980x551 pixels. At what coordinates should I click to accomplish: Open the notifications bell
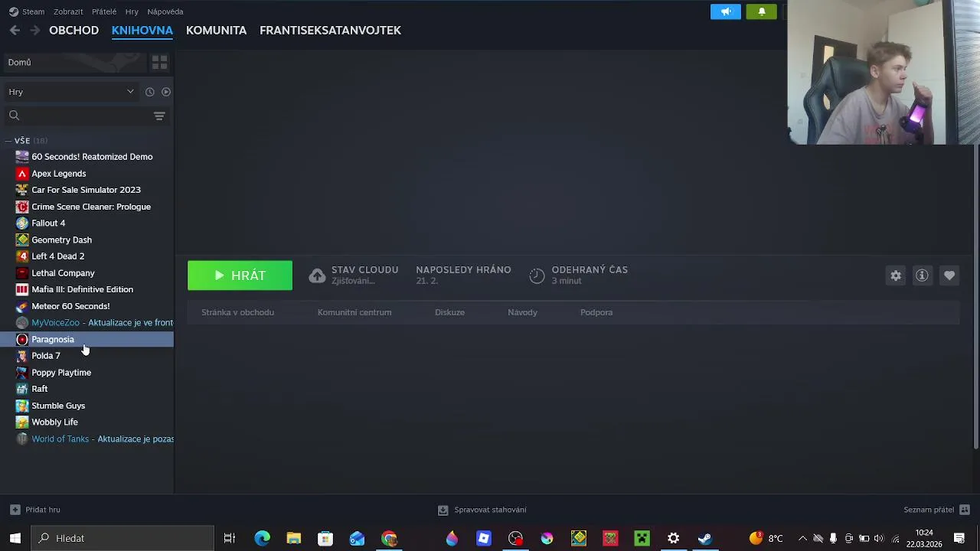(x=762, y=11)
